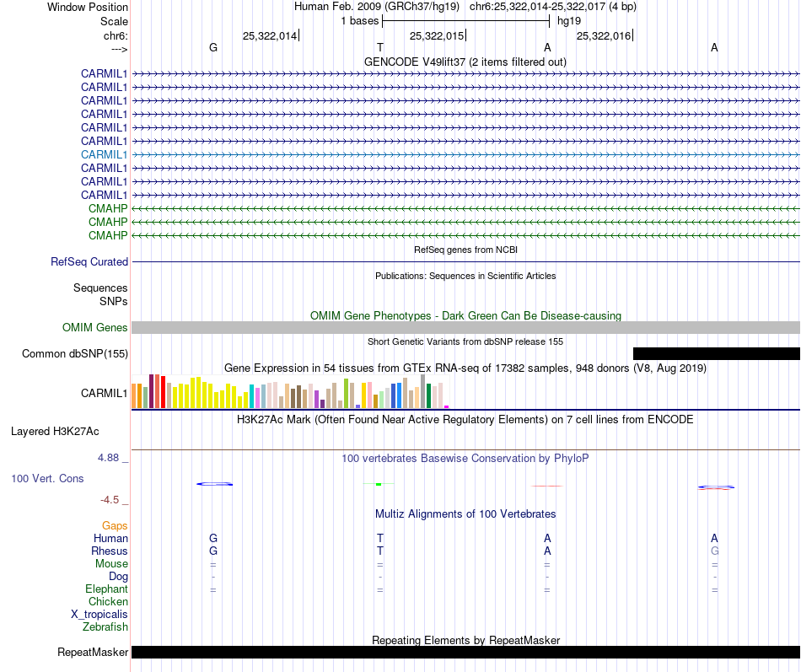Select the black dbSNP variant block
This screenshot has height=672, width=801.
tap(716, 353)
